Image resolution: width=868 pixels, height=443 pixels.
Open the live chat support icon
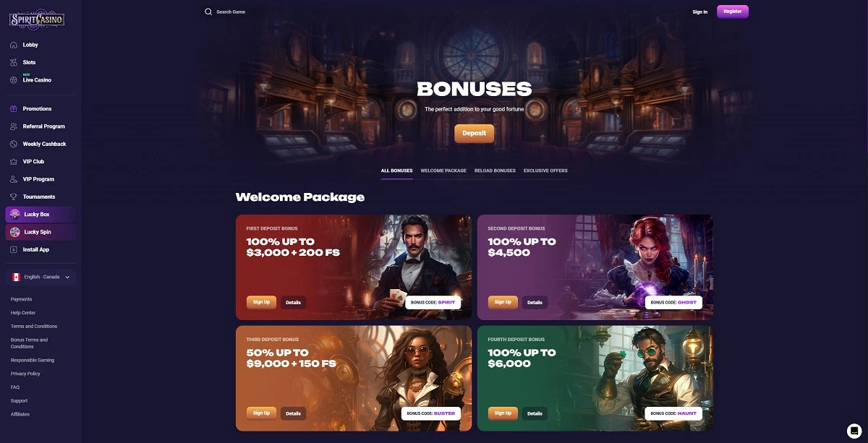[x=854, y=431]
